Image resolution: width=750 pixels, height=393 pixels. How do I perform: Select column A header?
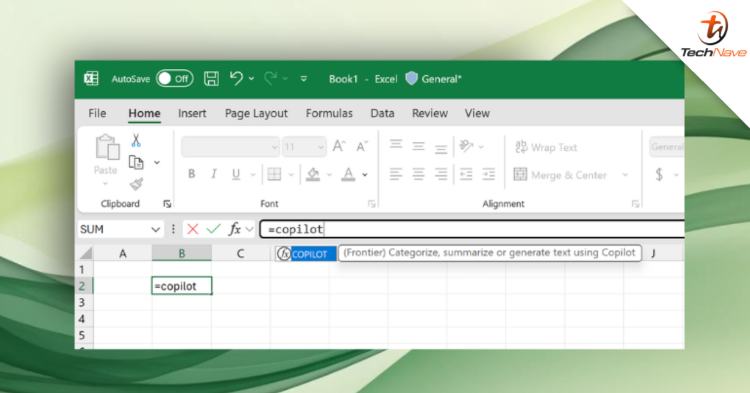(x=122, y=253)
